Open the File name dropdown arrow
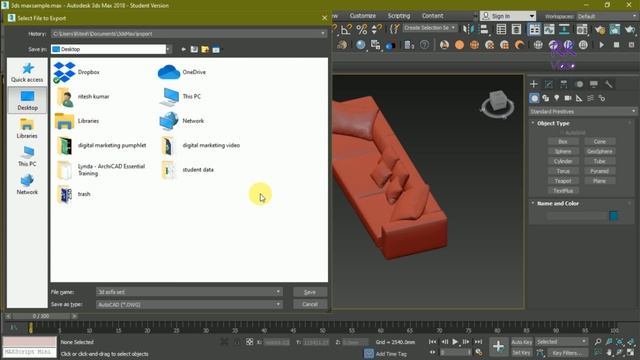The image size is (640, 360). (x=278, y=292)
